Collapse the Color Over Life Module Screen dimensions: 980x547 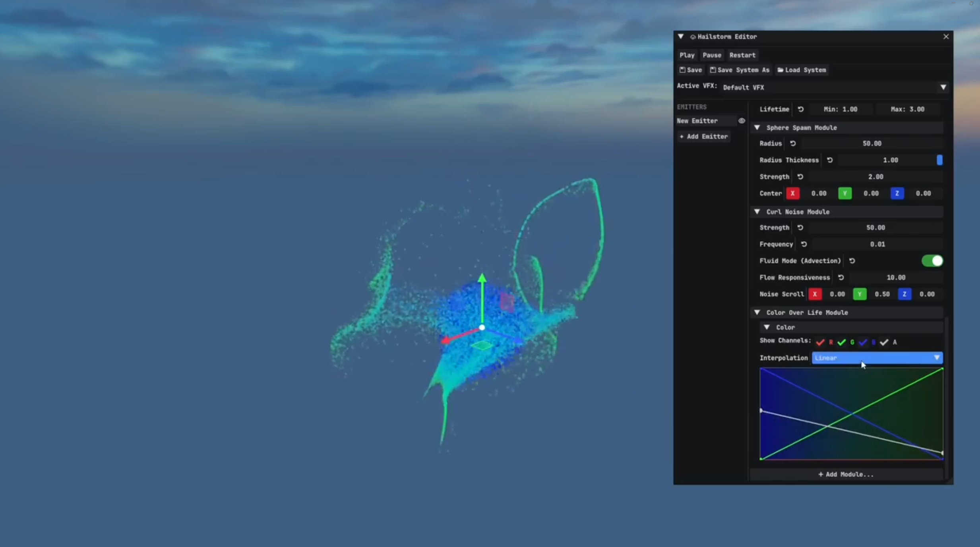pos(757,313)
